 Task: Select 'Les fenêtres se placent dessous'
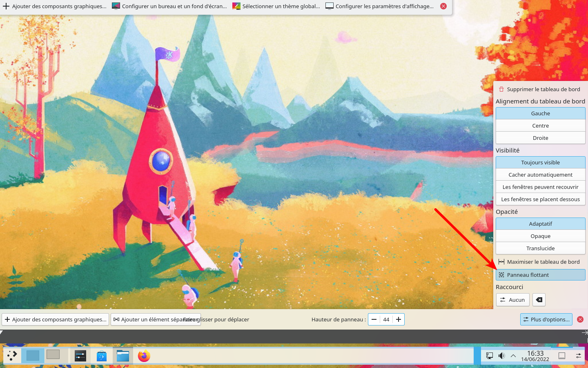click(x=541, y=199)
